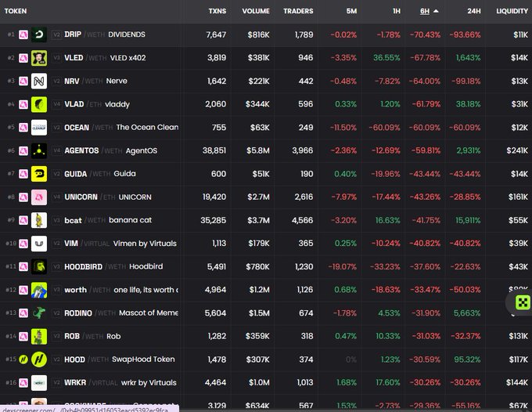Click OCEAN -11.50% 5M value

[x=343, y=128]
